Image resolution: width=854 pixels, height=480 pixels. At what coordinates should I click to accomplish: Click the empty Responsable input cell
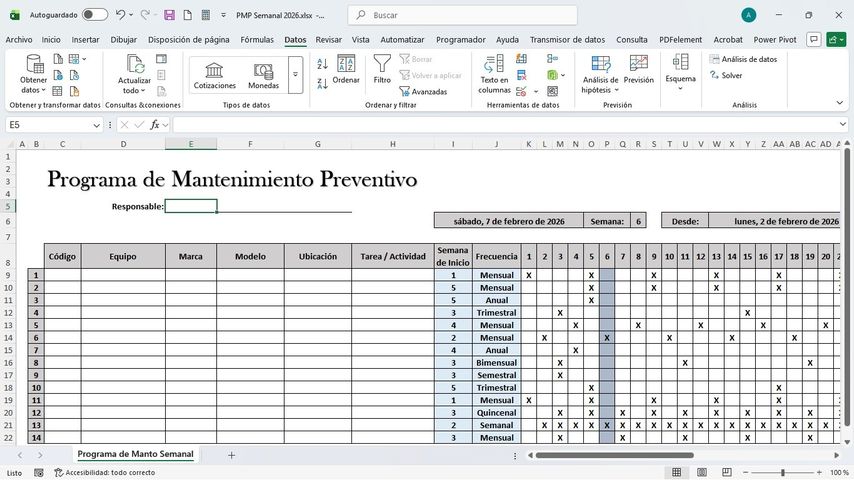coord(191,206)
